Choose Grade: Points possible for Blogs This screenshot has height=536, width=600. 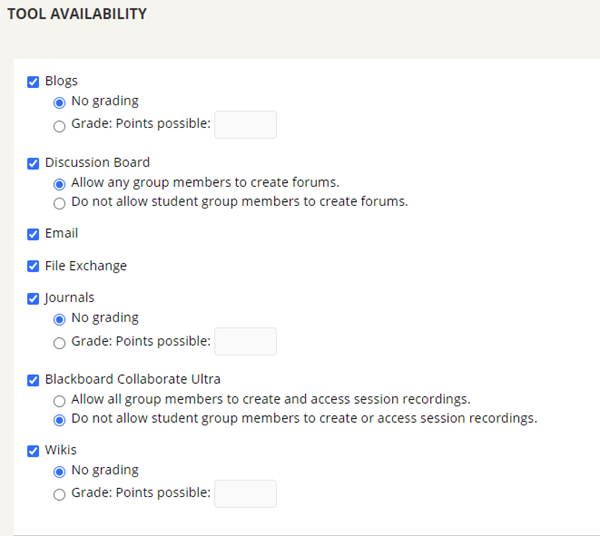tap(59, 126)
